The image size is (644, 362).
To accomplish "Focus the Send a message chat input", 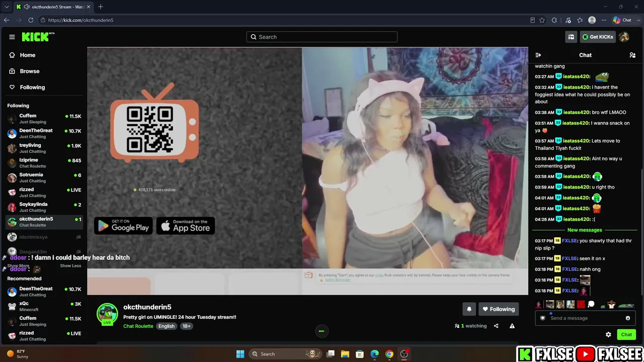I will 585,318.
